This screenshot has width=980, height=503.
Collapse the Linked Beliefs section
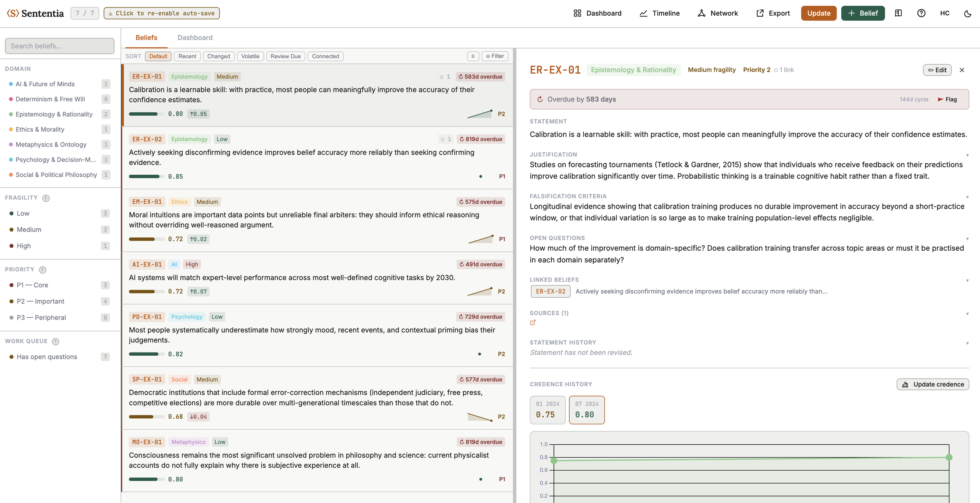point(967,280)
